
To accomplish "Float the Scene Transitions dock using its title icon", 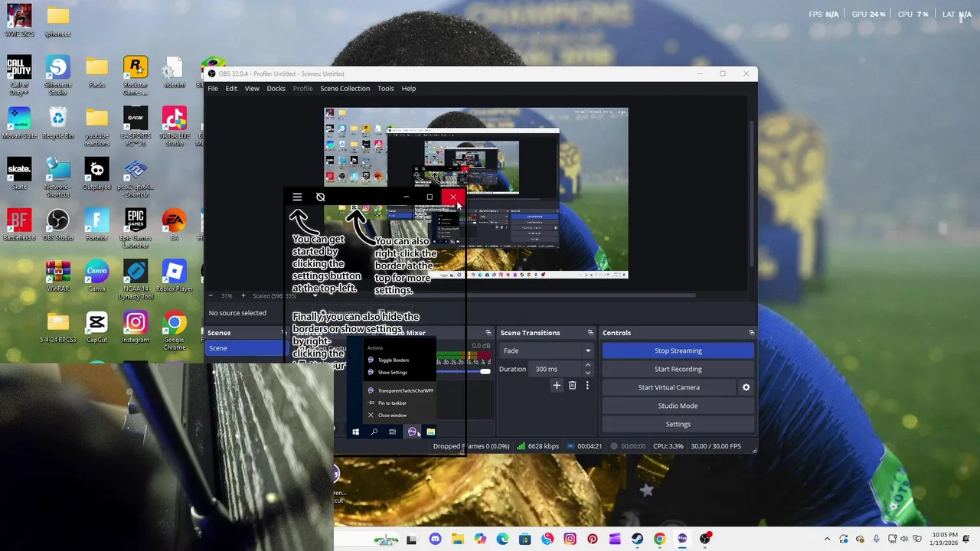I will [x=590, y=333].
